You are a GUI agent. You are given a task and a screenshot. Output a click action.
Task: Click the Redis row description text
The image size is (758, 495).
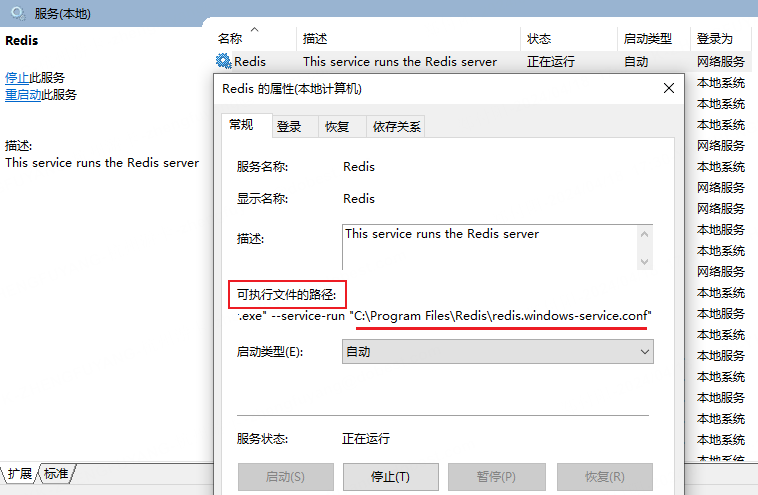(x=400, y=62)
